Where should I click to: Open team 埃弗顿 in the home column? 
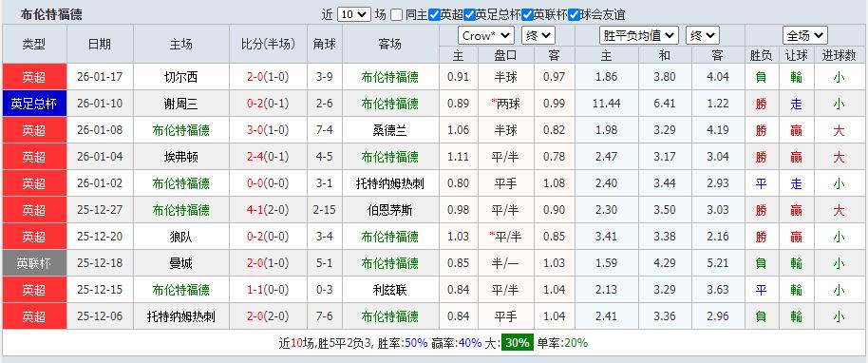pos(181,157)
